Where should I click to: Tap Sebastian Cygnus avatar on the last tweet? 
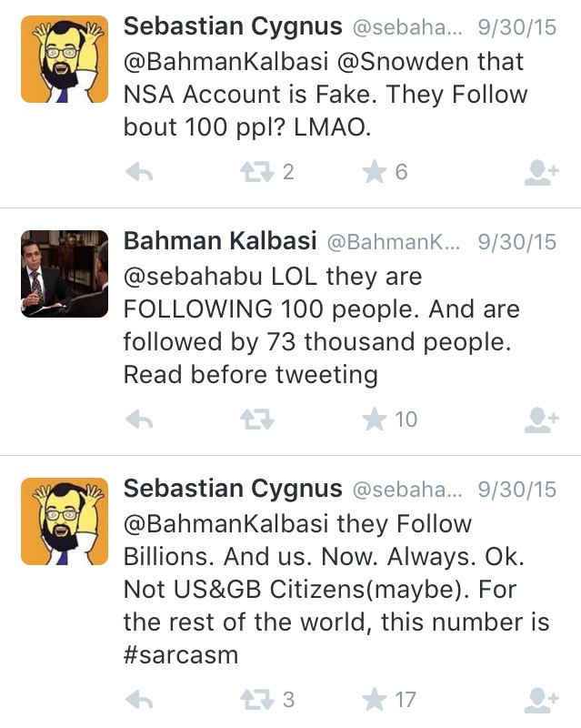pos(65,520)
